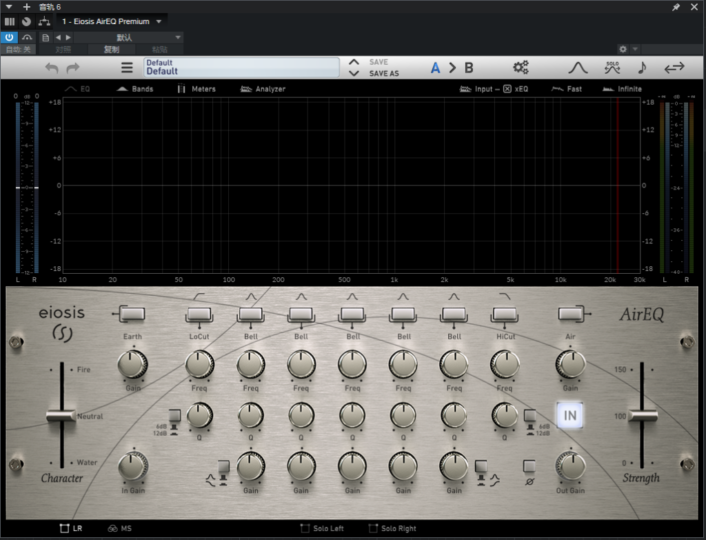This screenshot has width=706, height=540.
Task: Open the settings gears icon
Action: [520, 68]
